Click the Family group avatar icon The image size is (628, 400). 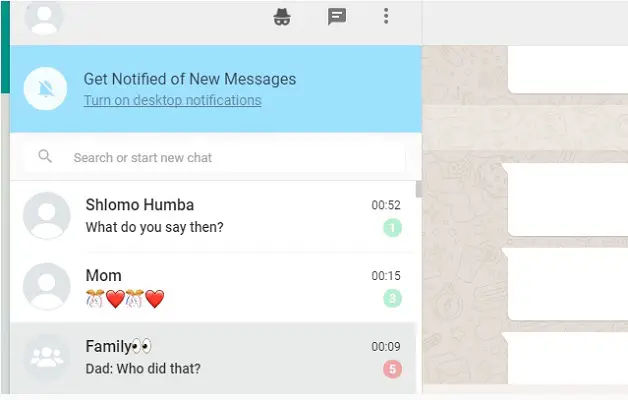47,358
